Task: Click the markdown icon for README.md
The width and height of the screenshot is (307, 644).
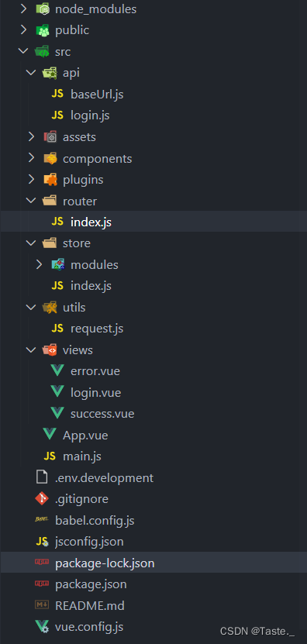Action: (x=42, y=605)
